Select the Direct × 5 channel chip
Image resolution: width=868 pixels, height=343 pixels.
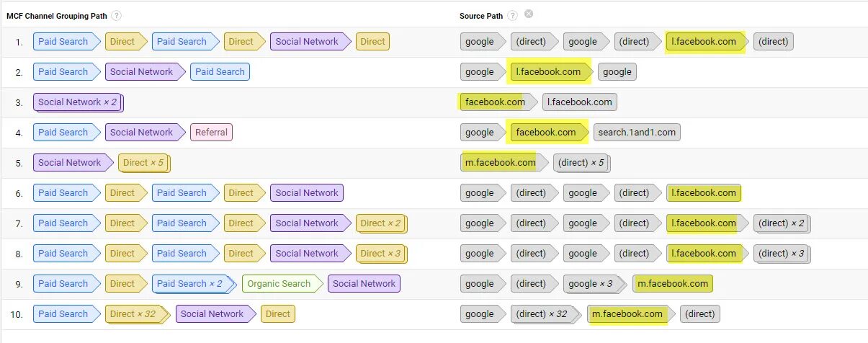pyautogui.click(x=143, y=163)
